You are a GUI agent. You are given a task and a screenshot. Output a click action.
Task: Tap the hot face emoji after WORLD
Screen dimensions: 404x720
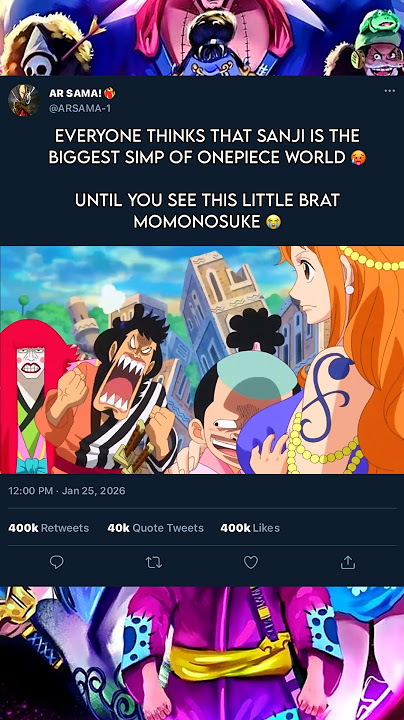[358, 158]
